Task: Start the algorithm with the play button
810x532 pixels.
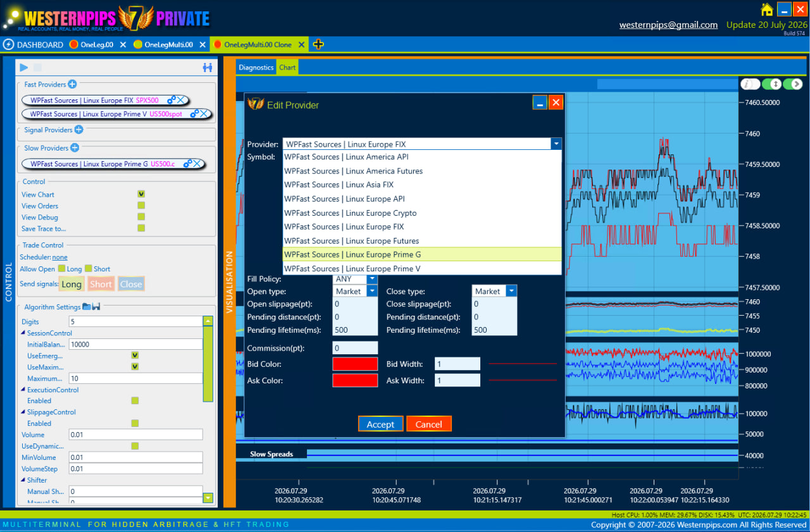Action: [24, 67]
